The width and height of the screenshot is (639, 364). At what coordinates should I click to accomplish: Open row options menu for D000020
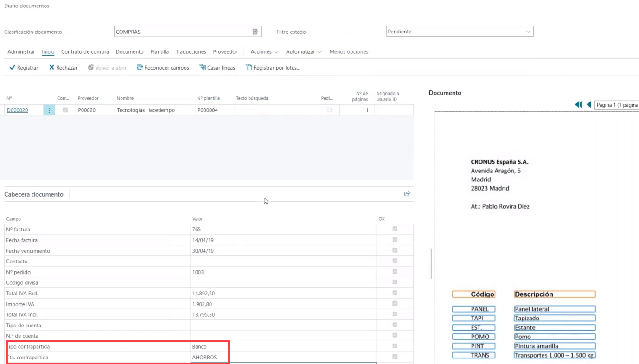tap(49, 110)
